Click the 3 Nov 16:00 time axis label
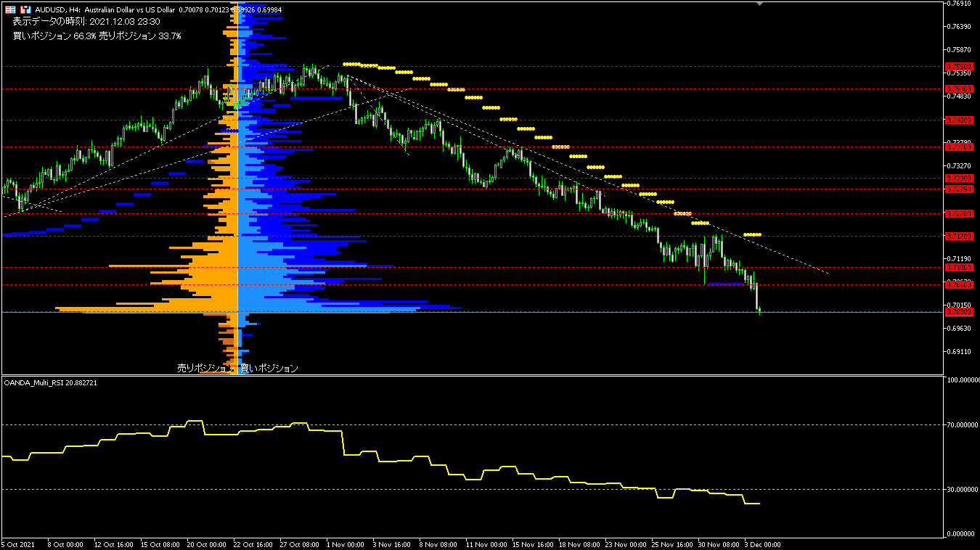This screenshot has height=550, width=980. point(391,543)
